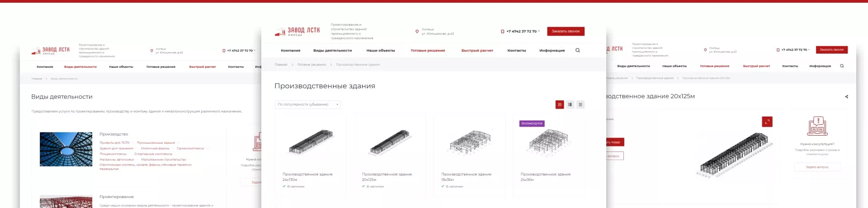
Task: Click Задать вопрос button under consultation block
Action: pos(817,167)
